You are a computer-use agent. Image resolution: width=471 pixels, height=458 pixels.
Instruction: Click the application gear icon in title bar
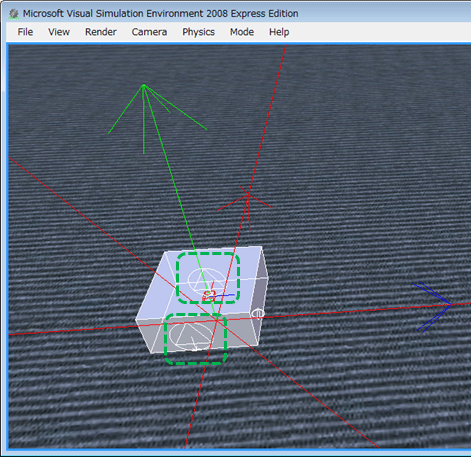[x=14, y=14]
